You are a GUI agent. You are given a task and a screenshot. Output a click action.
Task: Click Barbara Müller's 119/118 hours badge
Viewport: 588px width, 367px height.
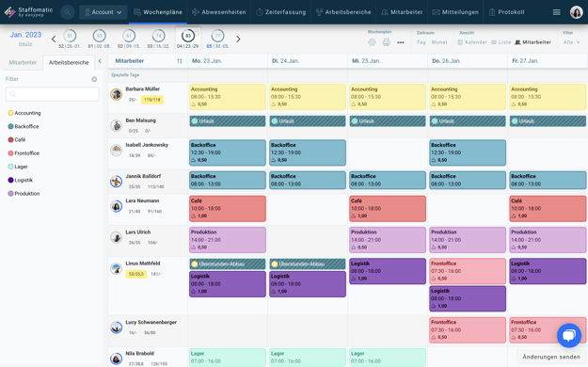152,100
